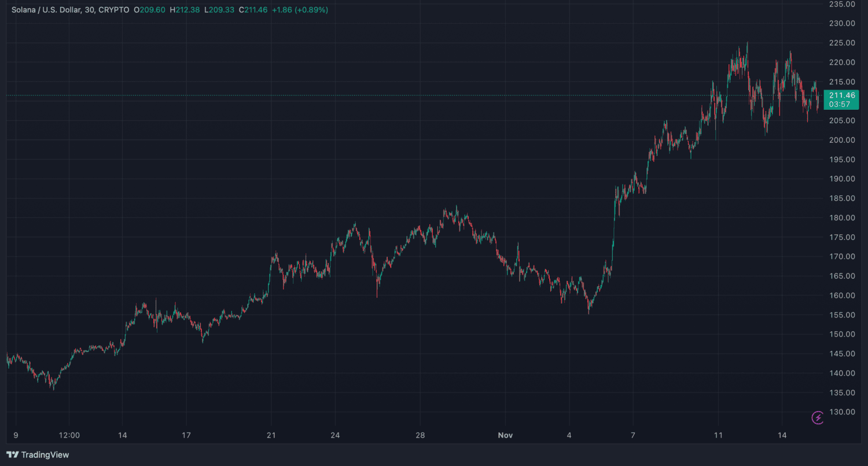This screenshot has height=466, width=868.
Task: Click the high value H212.38
Action: 184,10
